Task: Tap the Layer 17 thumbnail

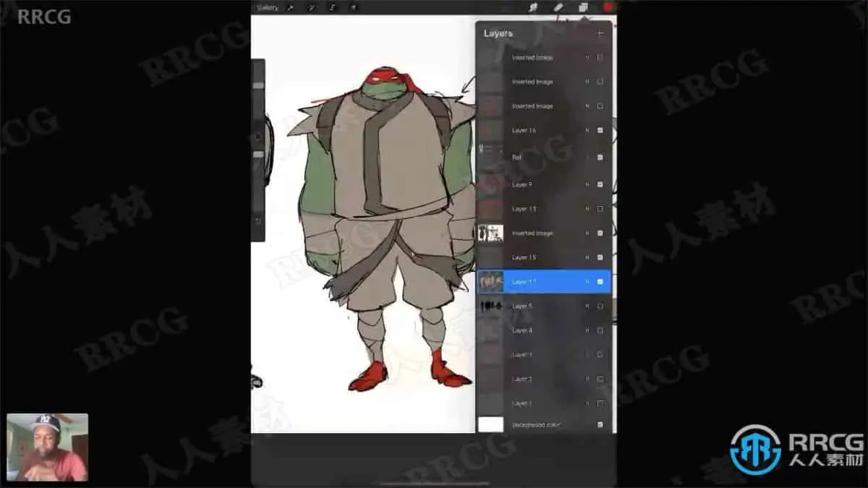Action: (491, 282)
